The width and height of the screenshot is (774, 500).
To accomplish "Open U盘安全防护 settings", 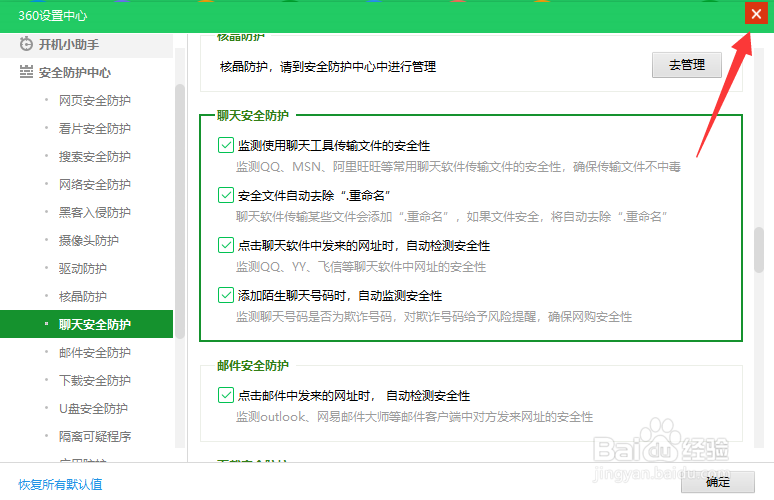I will (x=93, y=409).
